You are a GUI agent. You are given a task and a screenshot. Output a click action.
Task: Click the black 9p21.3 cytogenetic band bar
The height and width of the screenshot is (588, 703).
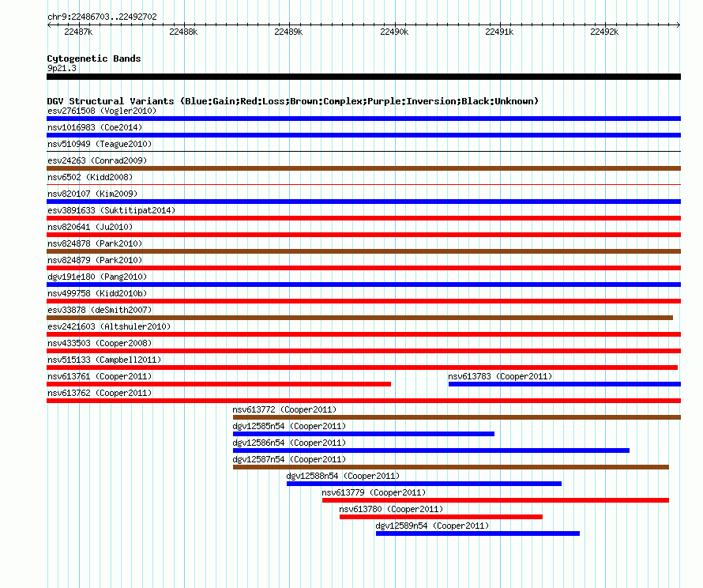pyautogui.click(x=363, y=77)
